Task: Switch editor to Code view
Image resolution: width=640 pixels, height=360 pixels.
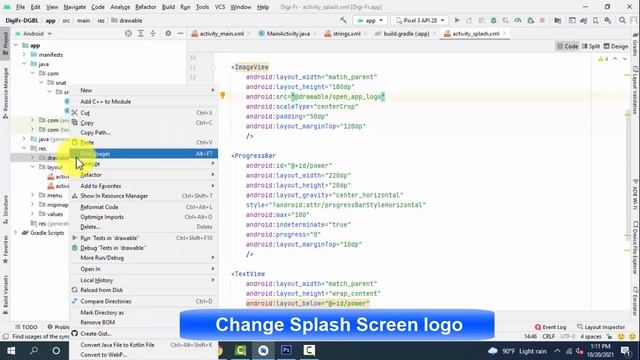Action: pos(567,47)
